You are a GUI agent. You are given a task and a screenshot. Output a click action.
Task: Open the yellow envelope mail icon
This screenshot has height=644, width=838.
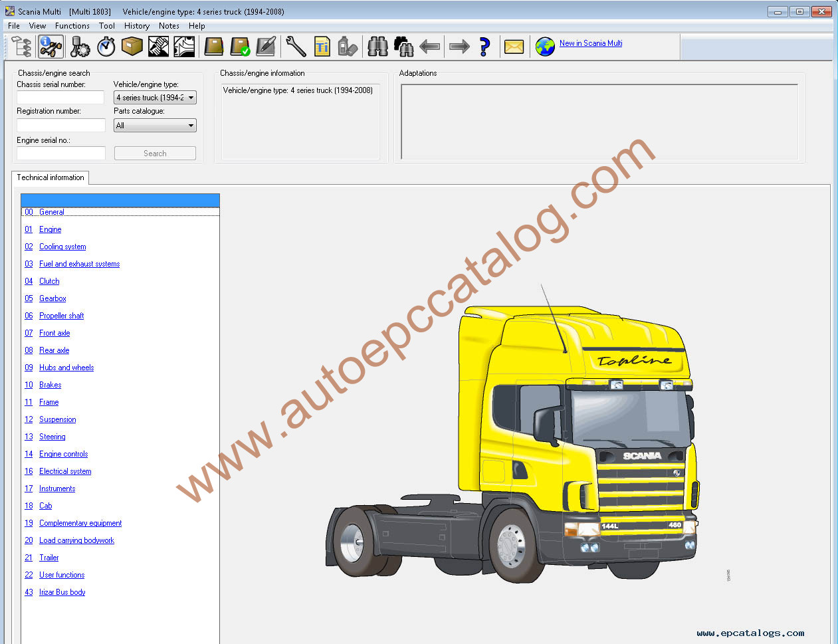[514, 47]
